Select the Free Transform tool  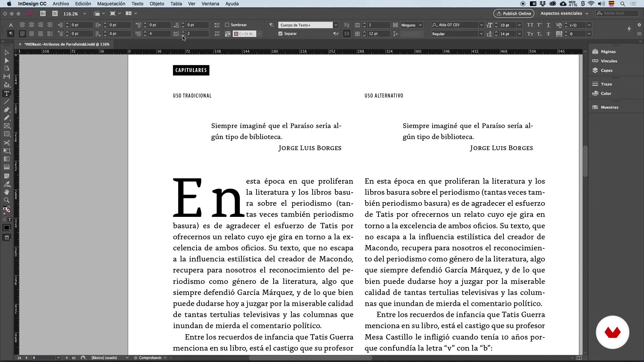[x=6, y=151]
